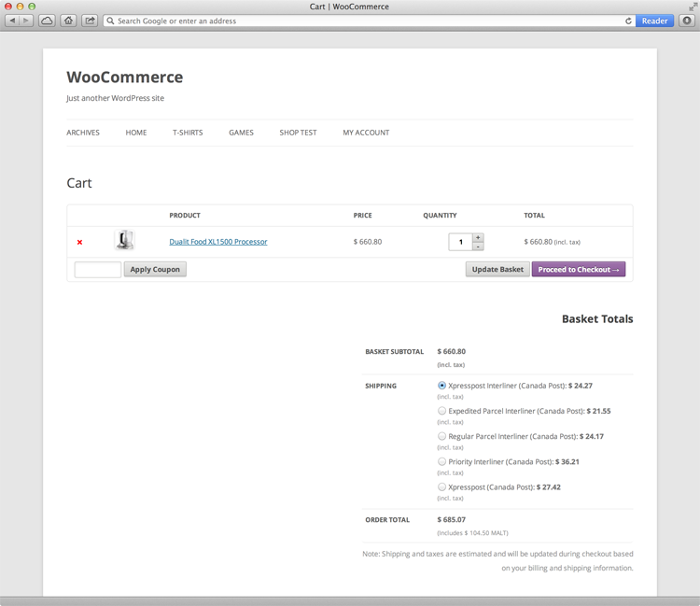Click the QUANTITY column header
This screenshot has height=606, width=700.
coord(441,216)
